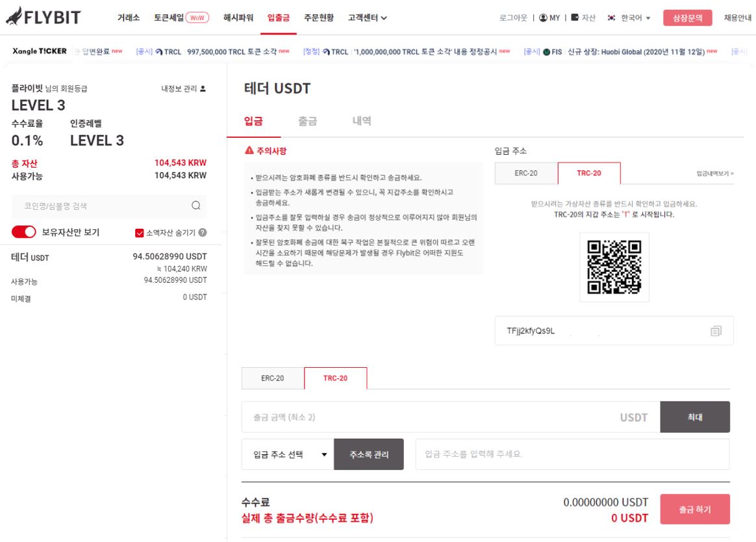The height and width of the screenshot is (542, 756).
Task: Open the MY account icon
Action: coord(543,18)
